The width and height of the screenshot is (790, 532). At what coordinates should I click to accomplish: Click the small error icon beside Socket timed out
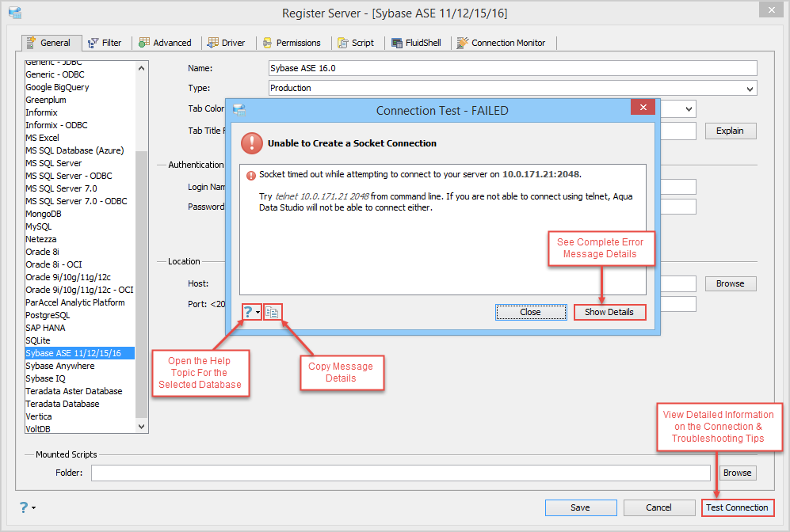(x=250, y=175)
